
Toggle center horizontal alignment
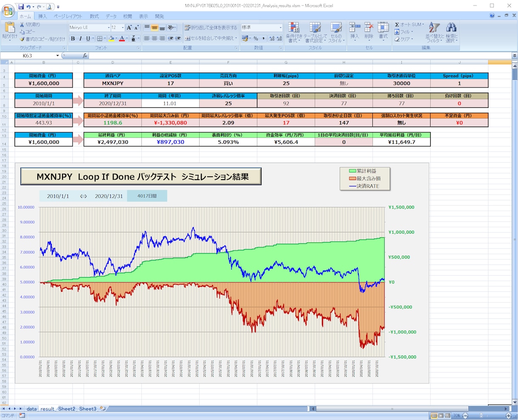coord(154,38)
